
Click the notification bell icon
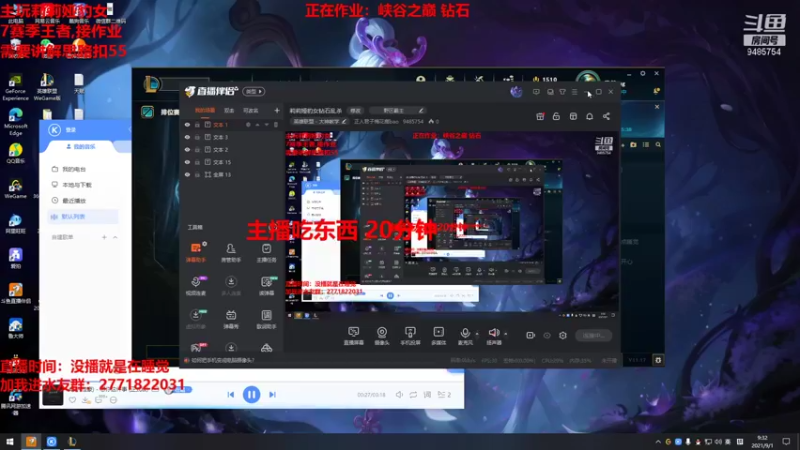(x=589, y=116)
